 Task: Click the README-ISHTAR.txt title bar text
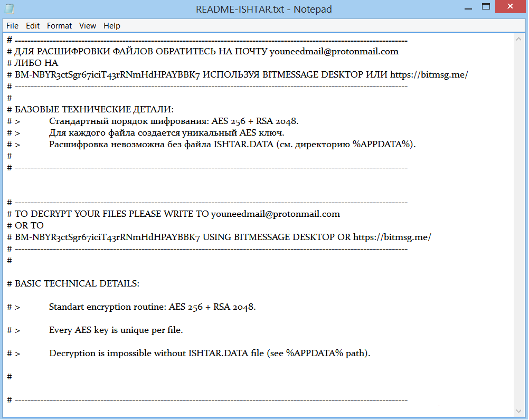coord(263,9)
